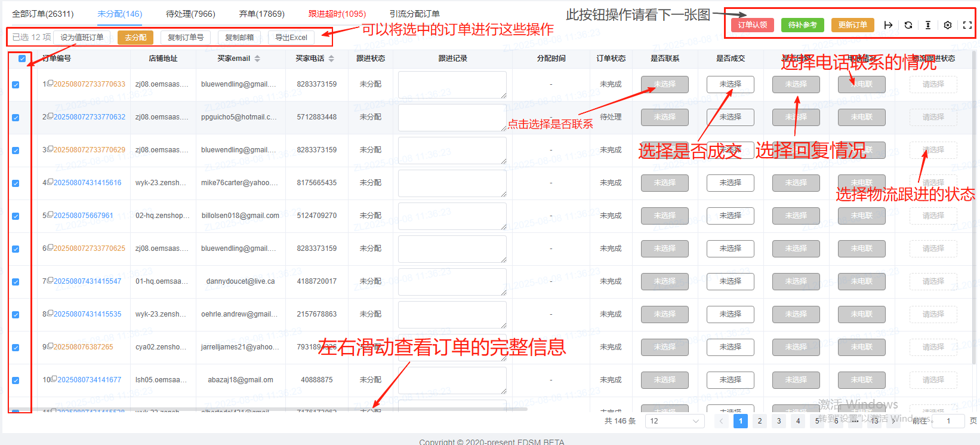
Task: Click the 跟进记录 text box in row 4
Action: pyautogui.click(x=452, y=183)
